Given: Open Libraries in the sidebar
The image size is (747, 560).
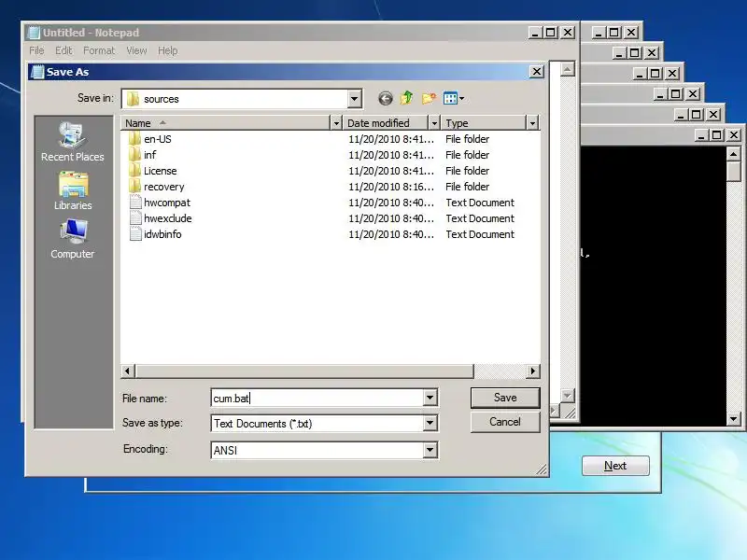Looking at the screenshot, I should (x=73, y=191).
